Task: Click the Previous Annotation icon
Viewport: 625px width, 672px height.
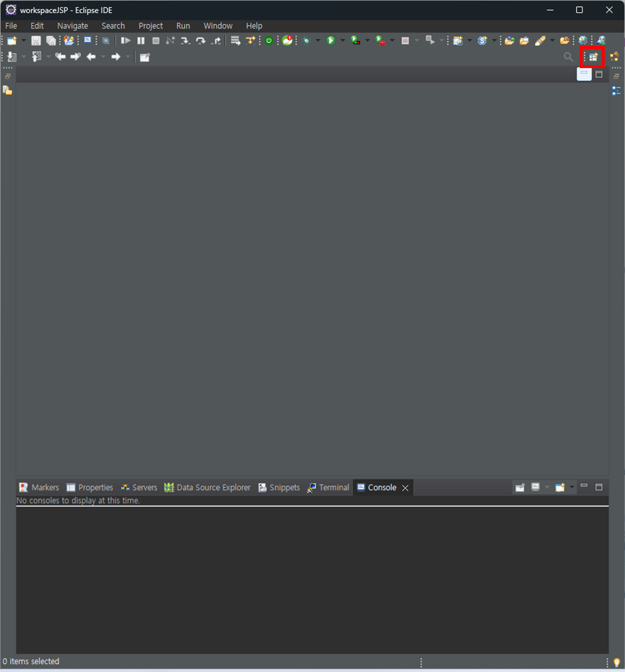Action: pos(36,57)
